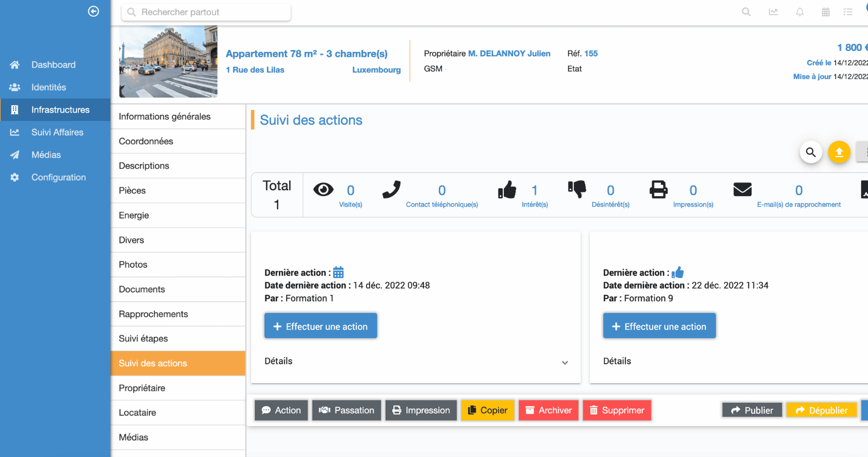
Task: Open the calendar icon in top bar
Action: point(826,12)
